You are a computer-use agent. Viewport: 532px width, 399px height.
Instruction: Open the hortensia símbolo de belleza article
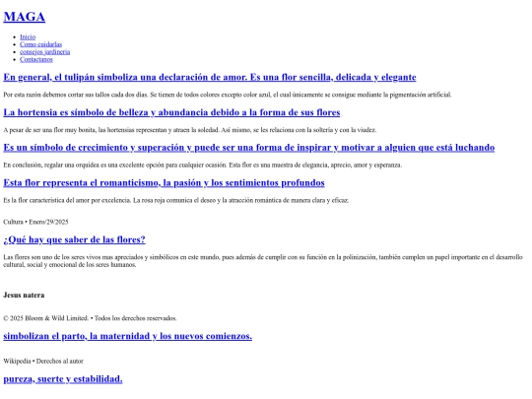coord(171,112)
